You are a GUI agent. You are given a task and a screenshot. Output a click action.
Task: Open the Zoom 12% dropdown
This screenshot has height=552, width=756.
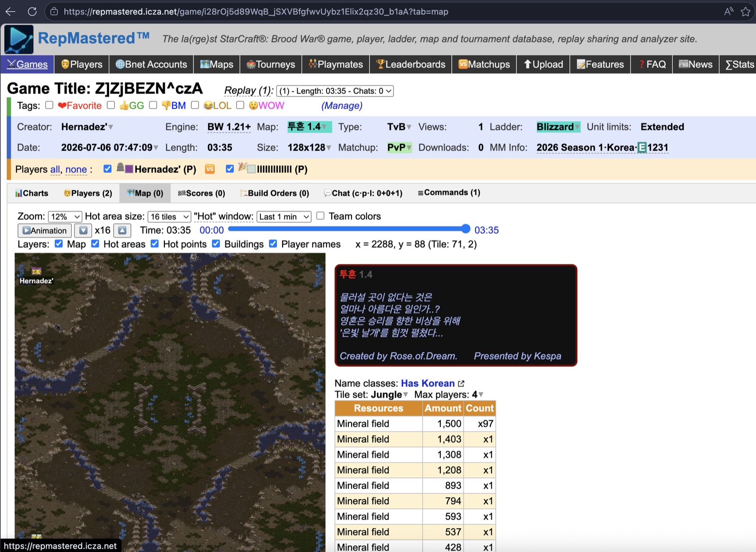65,217
